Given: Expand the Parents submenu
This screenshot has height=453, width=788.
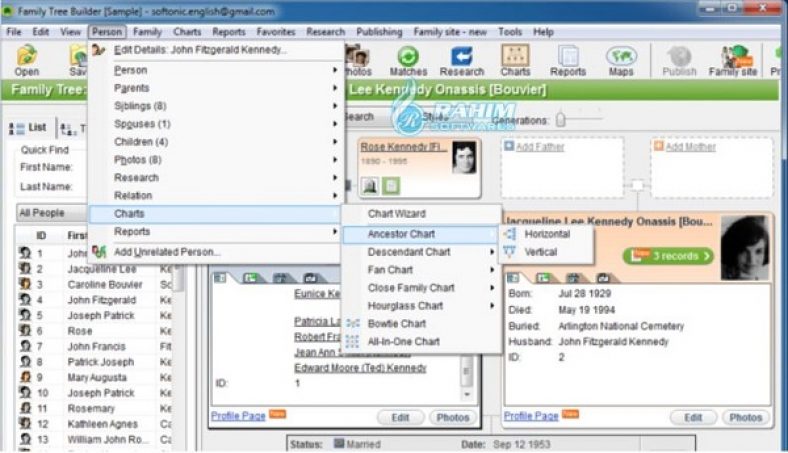Looking at the screenshot, I should pos(334,88).
